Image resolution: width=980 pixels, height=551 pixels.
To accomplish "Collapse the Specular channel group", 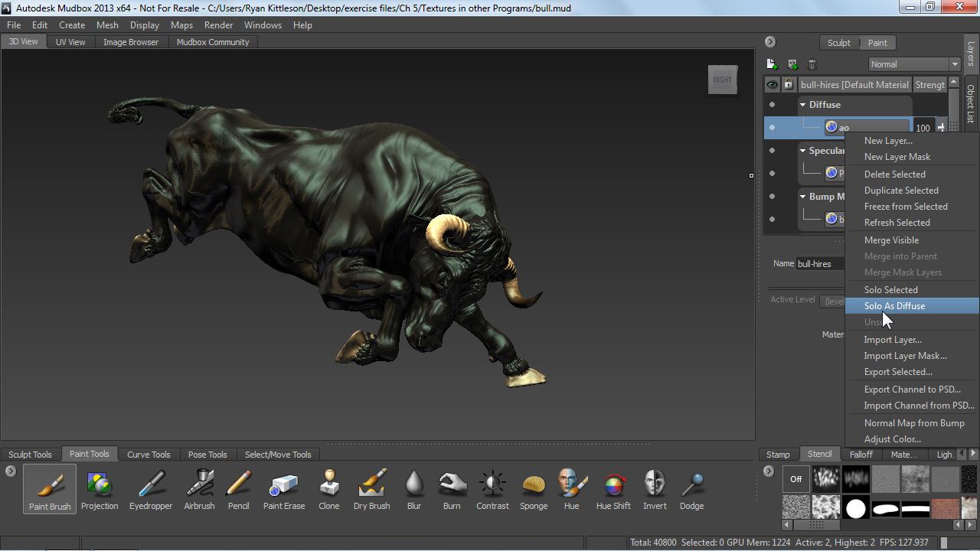I will [x=803, y=151].
